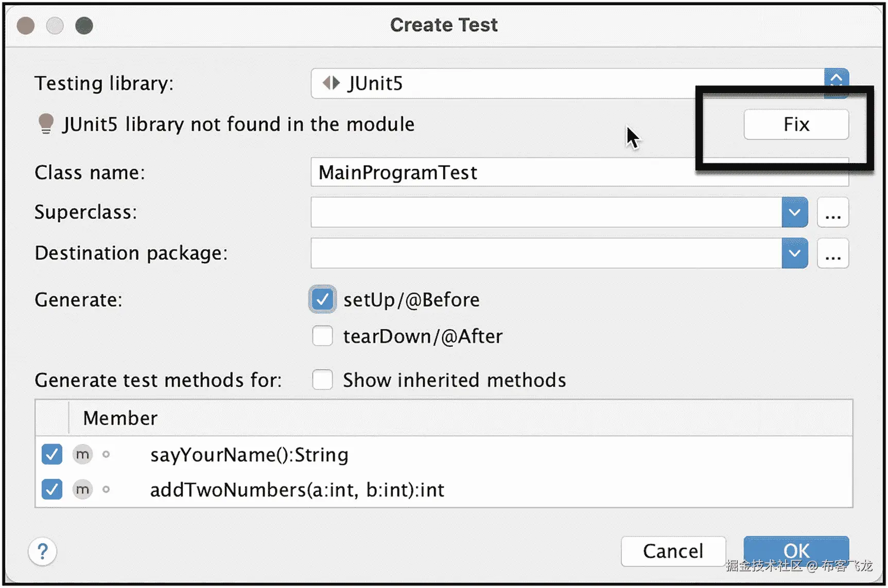Click method icon beside addTwoNumbers
This screenshot has height=588, width=888.
pos(82,490)
